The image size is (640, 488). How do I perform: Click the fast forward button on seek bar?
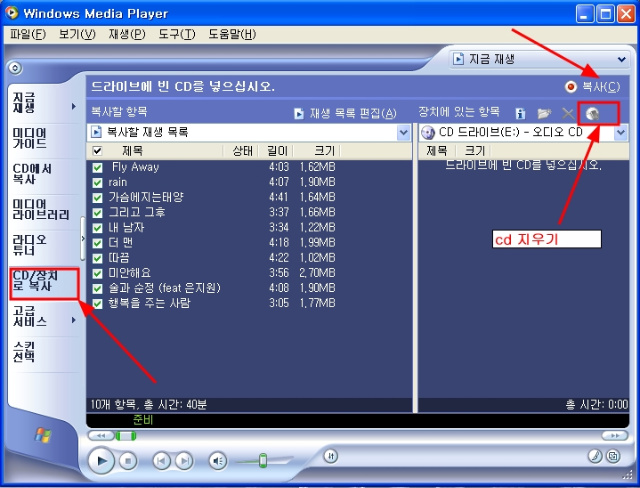coord(615,436)
